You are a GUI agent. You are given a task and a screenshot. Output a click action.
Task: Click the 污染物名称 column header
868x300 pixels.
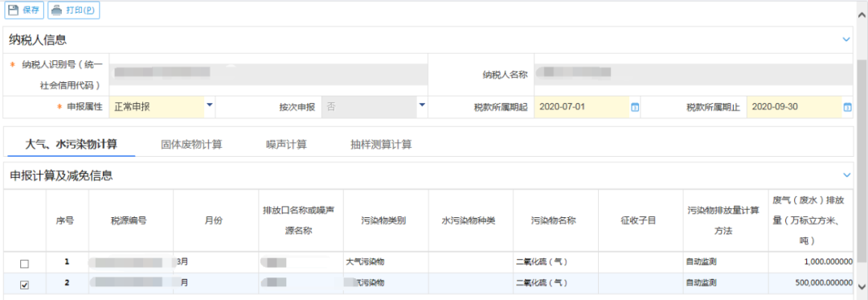pyautogui.click(x=556, y=220)
